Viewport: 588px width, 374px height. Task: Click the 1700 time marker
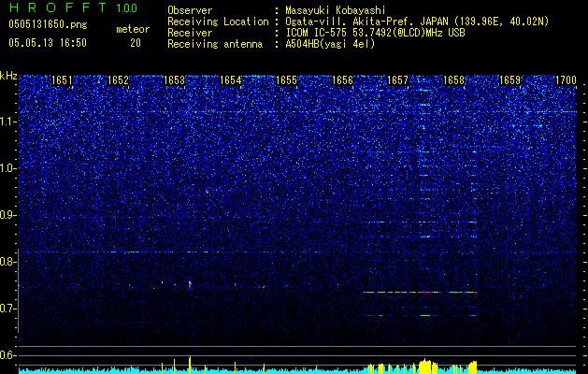pos(566,79)
